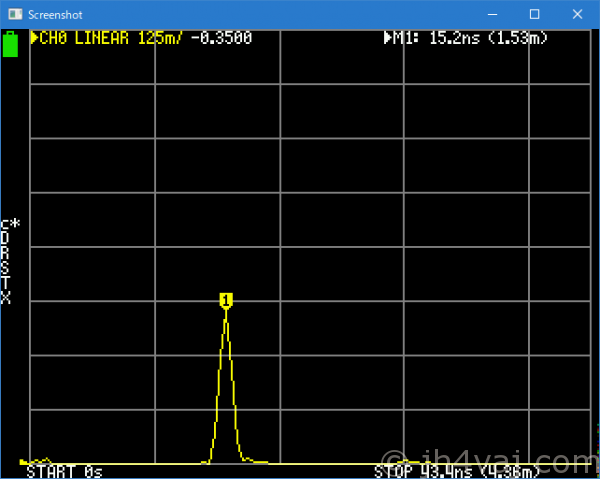
Task: Click the D directivity status letter
Action: pos(5,239)
